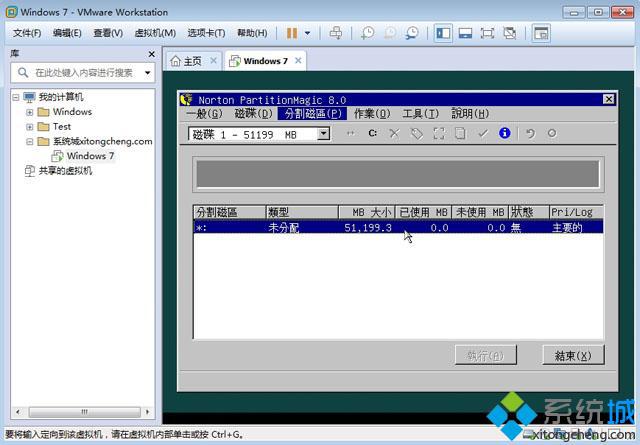Click the C: create partition icon
640x445 pixels.
(372, 133)
